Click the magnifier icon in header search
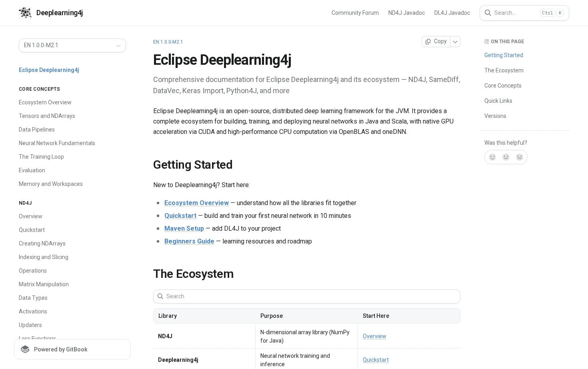 (x=488, y=13)
